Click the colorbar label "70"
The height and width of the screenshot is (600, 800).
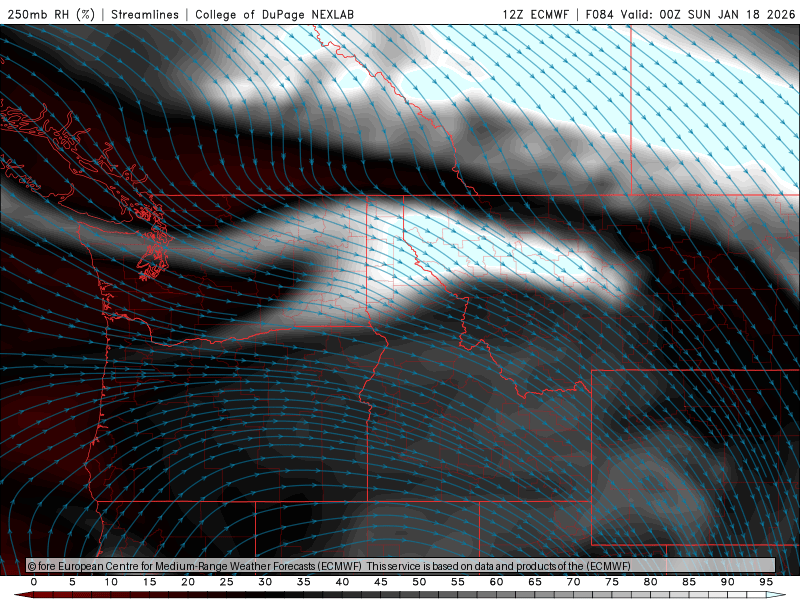click(573, 582)
